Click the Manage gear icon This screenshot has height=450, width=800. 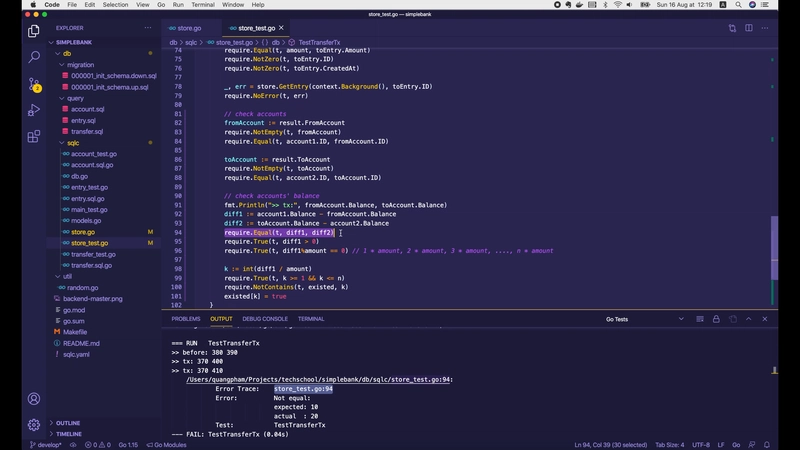coord(33,424)
